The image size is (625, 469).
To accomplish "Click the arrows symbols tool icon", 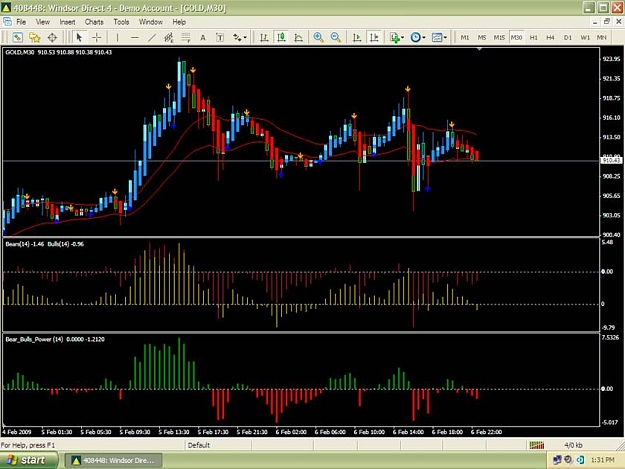I will click(x=237, y=37).
